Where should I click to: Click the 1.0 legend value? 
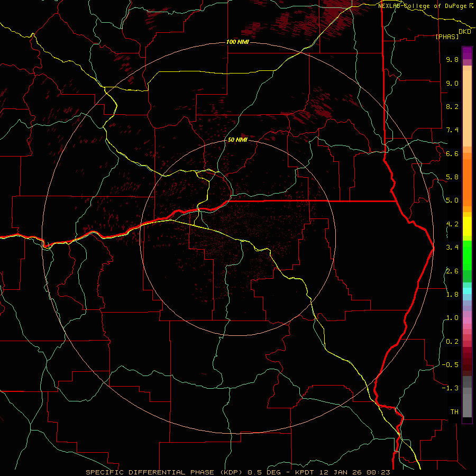coord(452,318)
